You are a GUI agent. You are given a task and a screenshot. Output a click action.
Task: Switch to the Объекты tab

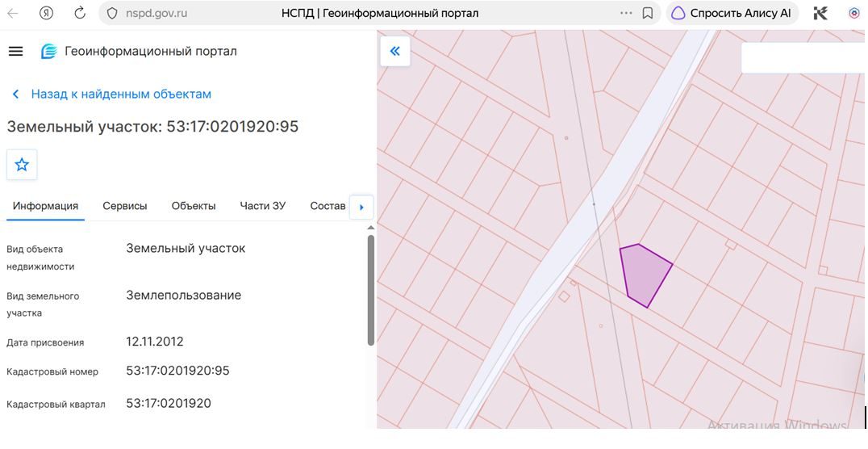(x=193, y=206)
